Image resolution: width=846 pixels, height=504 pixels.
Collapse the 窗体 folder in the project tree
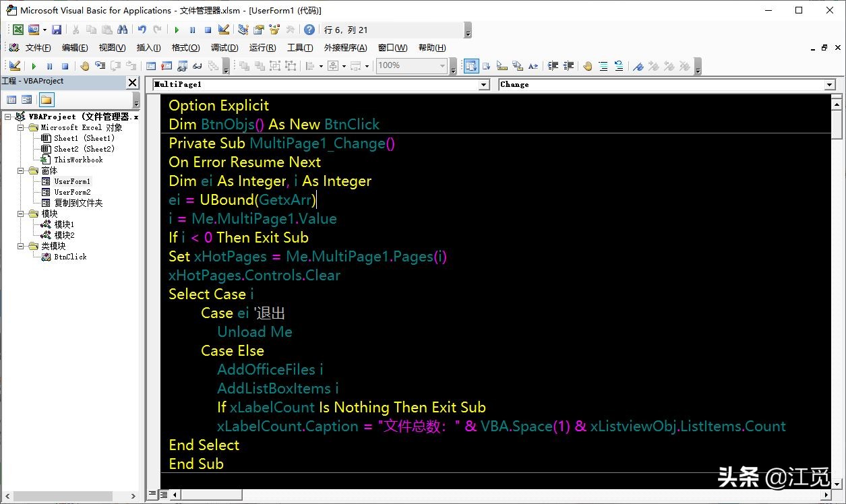[22, 170]
